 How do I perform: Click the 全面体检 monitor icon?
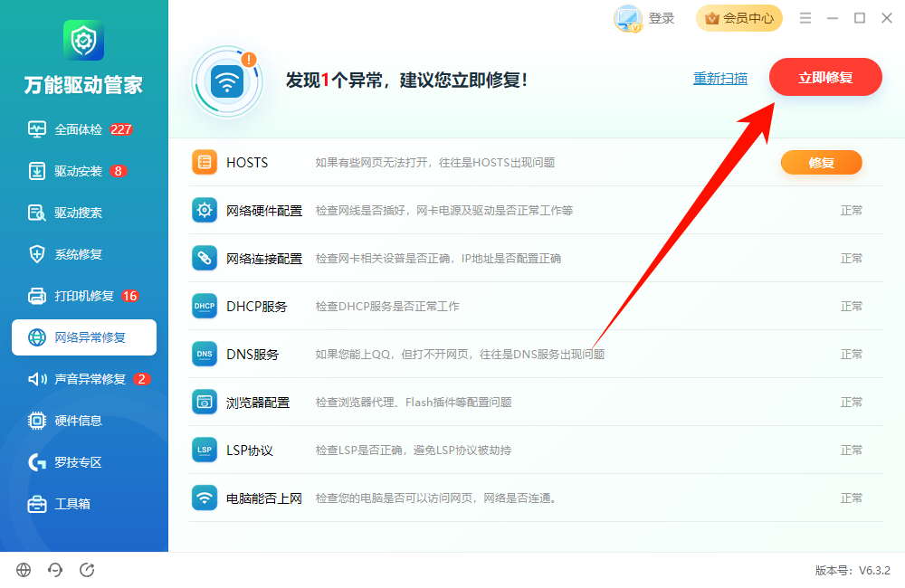37,129
